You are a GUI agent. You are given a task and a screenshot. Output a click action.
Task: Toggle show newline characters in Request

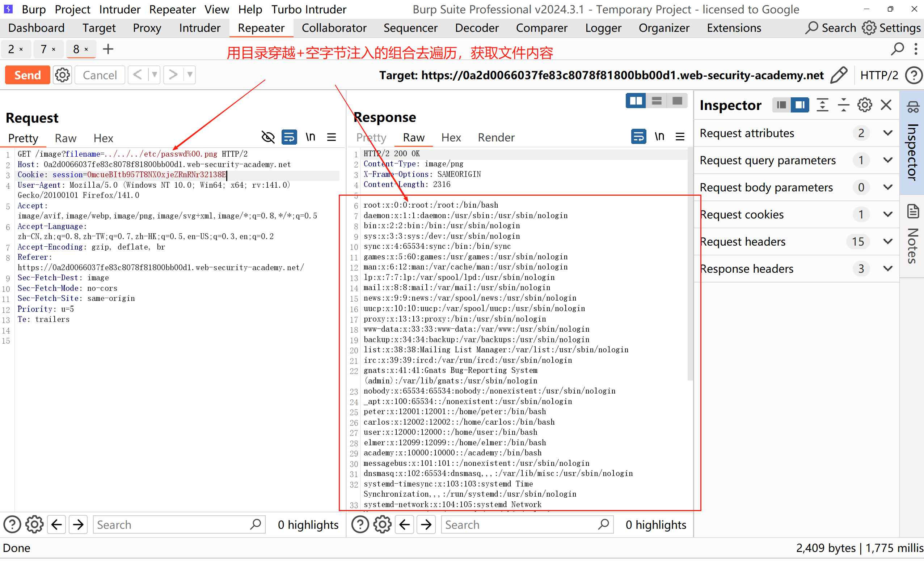310,137
